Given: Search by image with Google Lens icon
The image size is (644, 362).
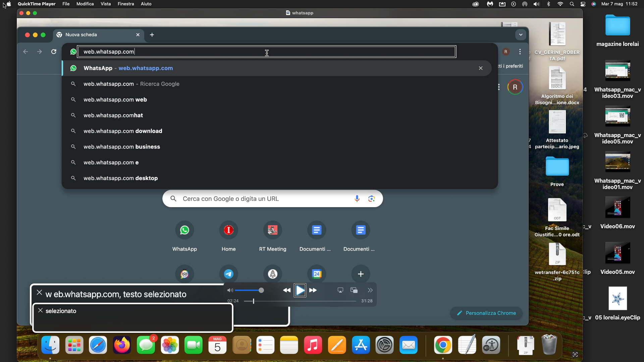Looking at the screenshot, I should tap(371, 199).
